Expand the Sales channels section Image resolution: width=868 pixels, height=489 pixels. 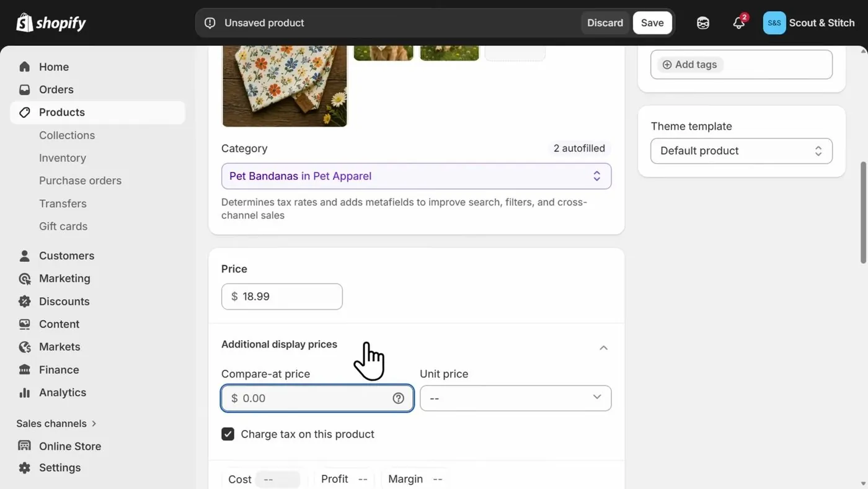(56, 423)
